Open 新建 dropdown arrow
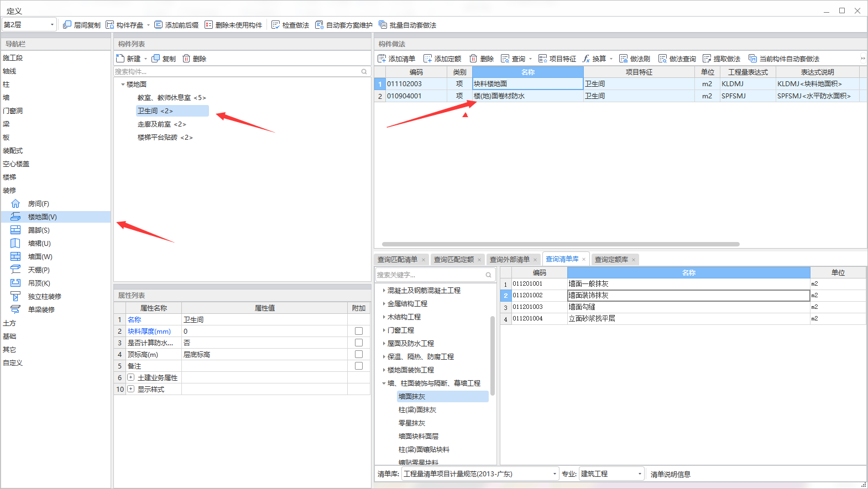 coord(145,59)
